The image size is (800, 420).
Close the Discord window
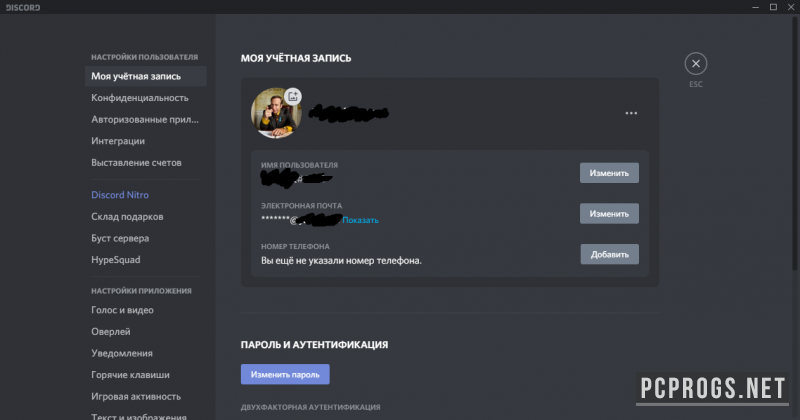pyautogui.click(x=786, y=8)
